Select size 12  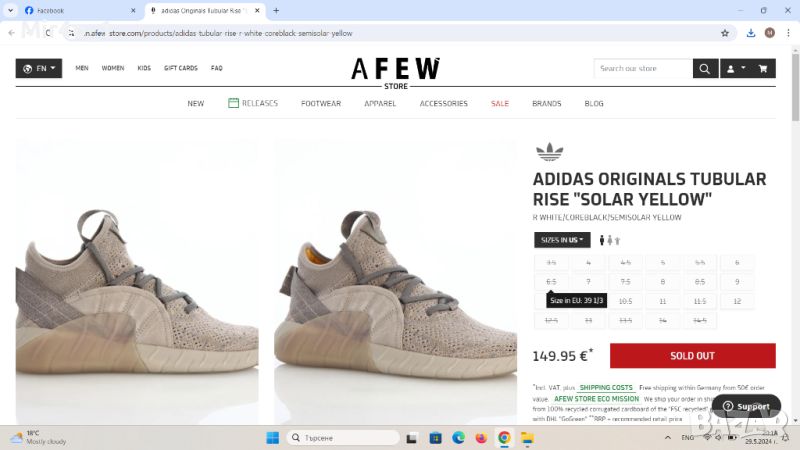pyautogui.click(x=737, y=302)
